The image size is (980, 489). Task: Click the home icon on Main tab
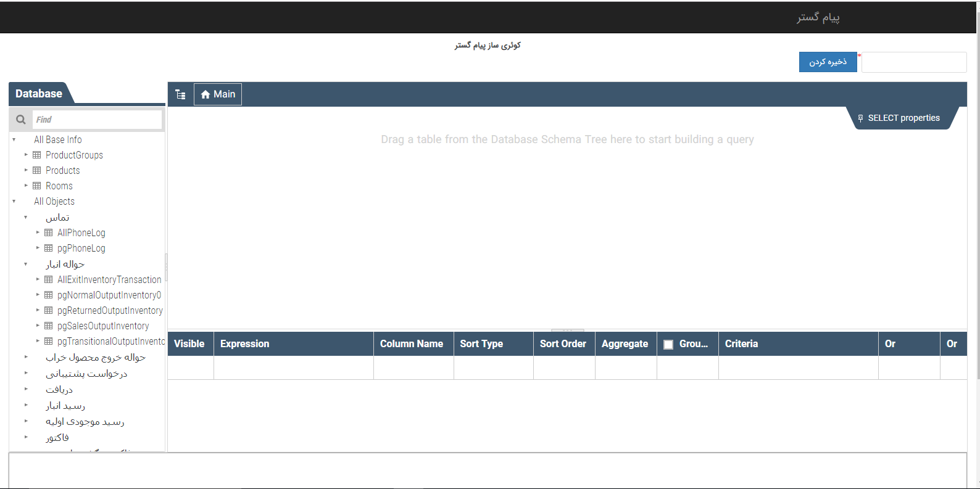[206, 94]
